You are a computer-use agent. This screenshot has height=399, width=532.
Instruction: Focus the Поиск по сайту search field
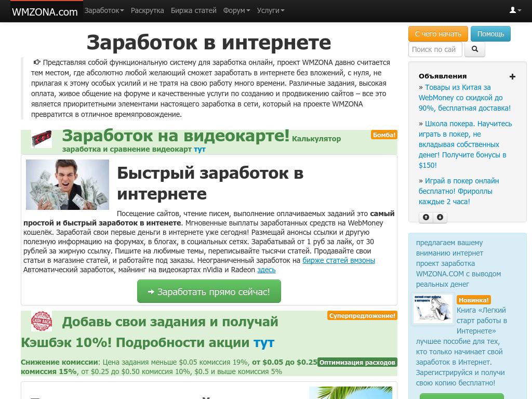[x=435, y=49]
